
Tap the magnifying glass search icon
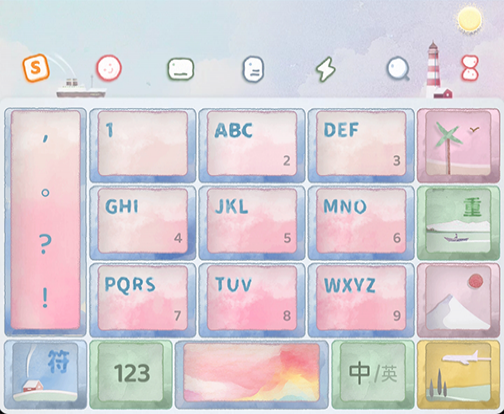[398, 69]
